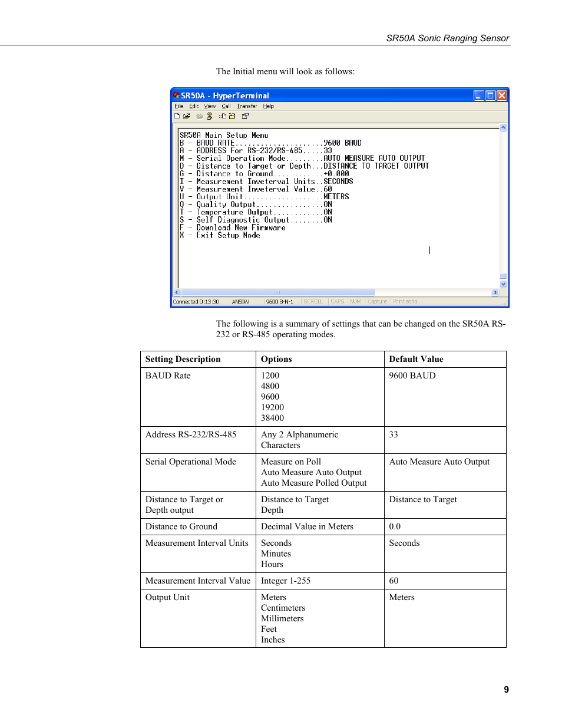
Task: Click the Properties toolbar icon
Action: 245,116
